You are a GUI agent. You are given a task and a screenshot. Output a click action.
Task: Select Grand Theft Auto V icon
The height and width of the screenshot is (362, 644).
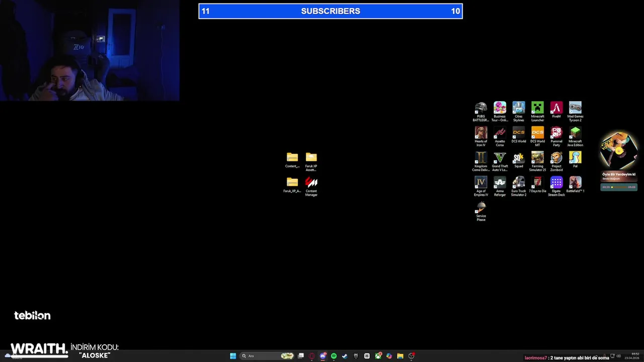point(500,161)
